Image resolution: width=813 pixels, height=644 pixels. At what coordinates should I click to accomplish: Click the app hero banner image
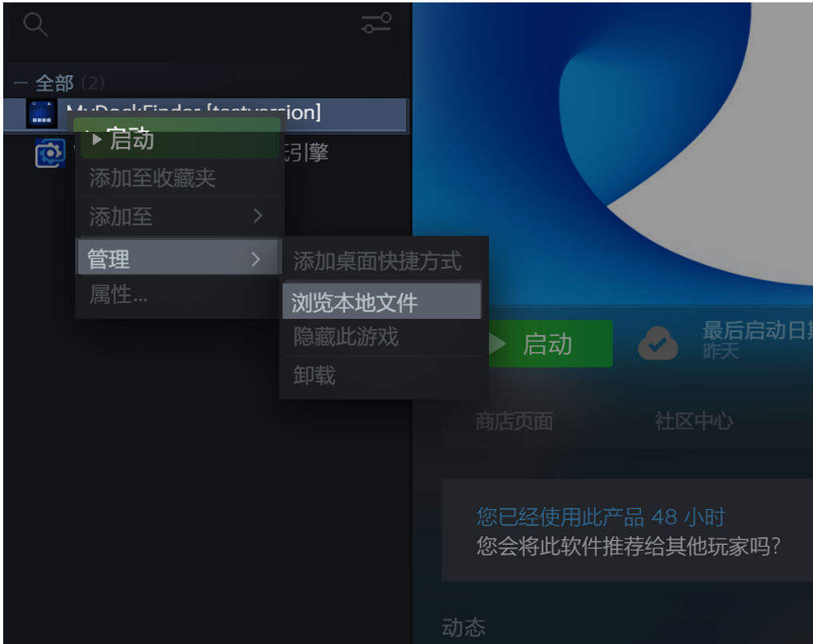(x=613, y=153)
